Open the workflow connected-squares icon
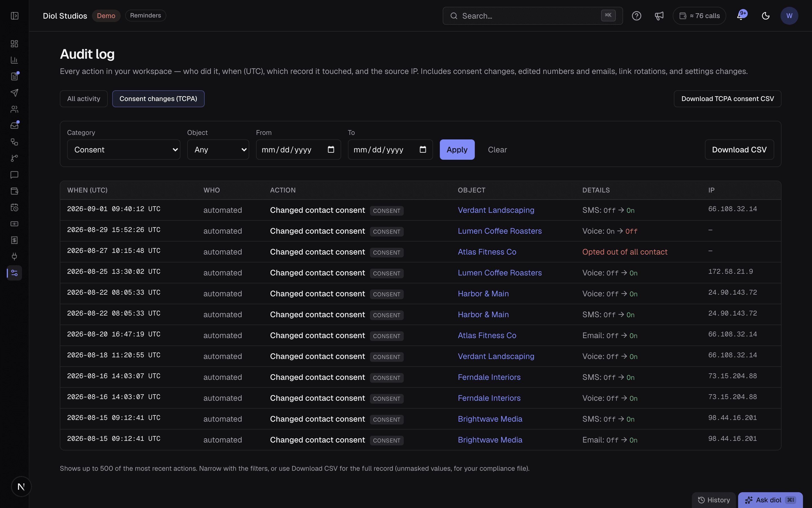Viewport: 812px width, 508px height. [x=14, y=142]
